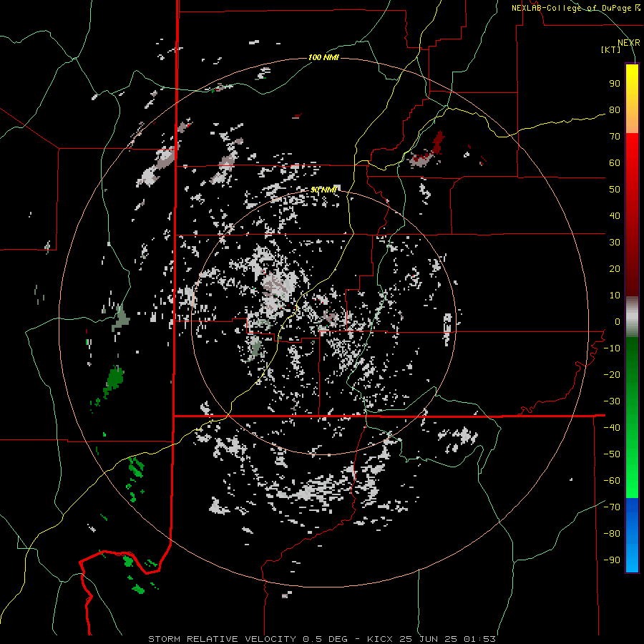Image resolution: width=644 pixels, height=644 pixels.
Task: Click the solid green inbound velocity echo west
Action: pos(114,379)
